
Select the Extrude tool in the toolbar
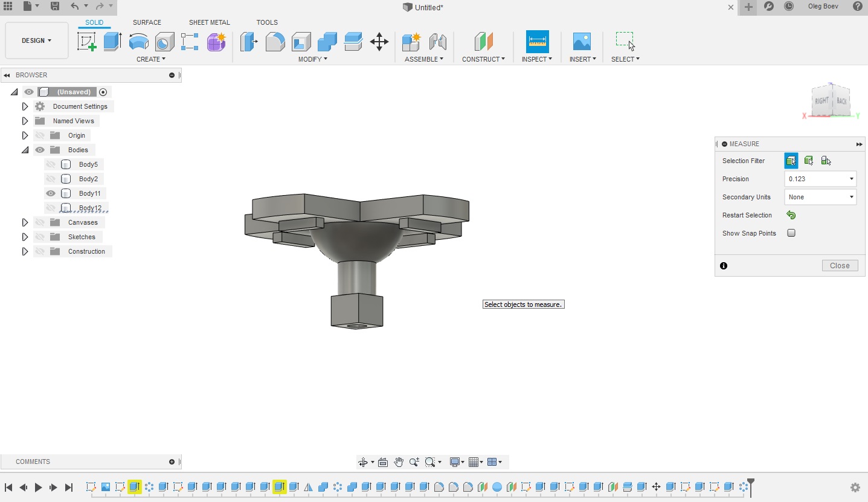112,42
